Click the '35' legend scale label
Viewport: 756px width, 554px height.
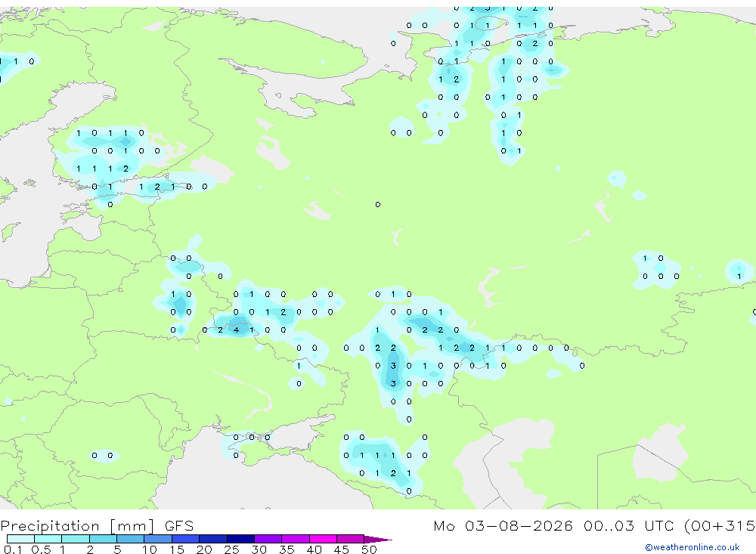click(287, 549)
